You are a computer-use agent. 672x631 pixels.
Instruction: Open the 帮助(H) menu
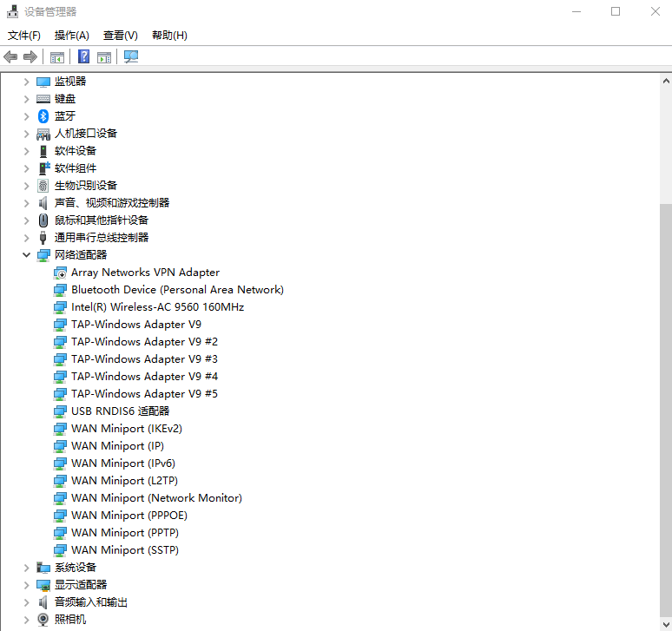pos(169,36)
